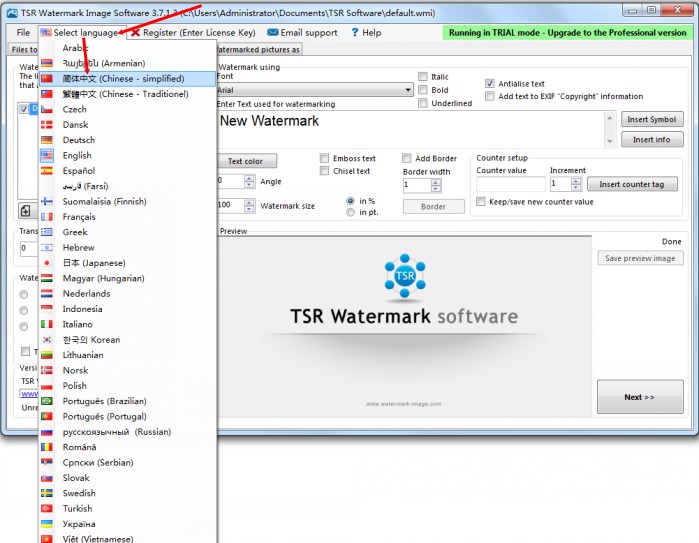Disable Antialise text checkbox
Image resolution: width=699 pixels, height=543 pixels.
(489, 83)
